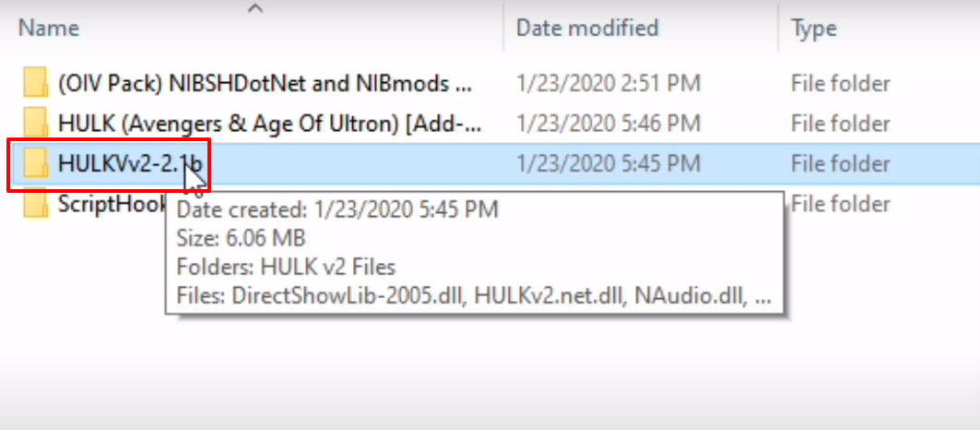Viewport: 980px width, 430px height.
Task: Select the OIV Pack NIBSHDotNet folder icon
Action: pyautogui.click(x=36, y=83)
